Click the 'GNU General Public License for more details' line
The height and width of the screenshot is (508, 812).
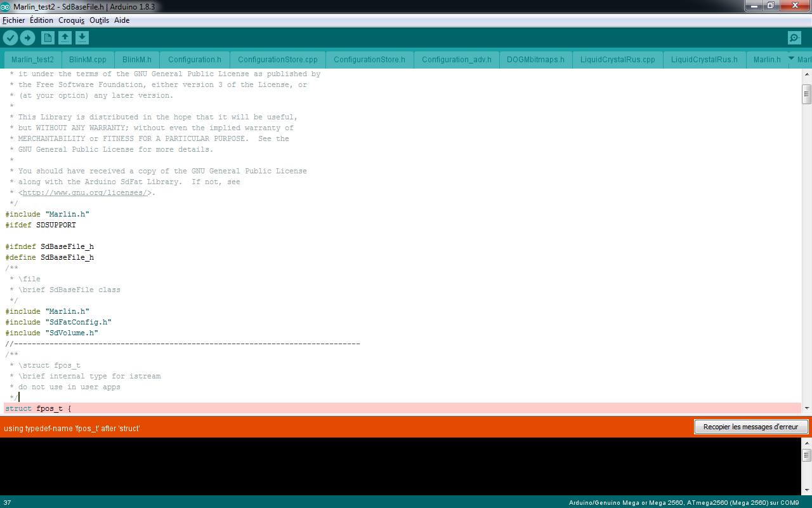click(112, 149)
